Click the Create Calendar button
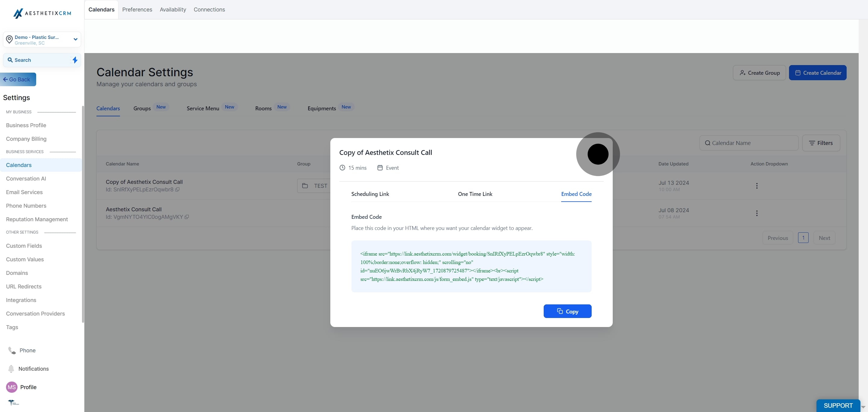The image size is (868, 412). point(817,73)
